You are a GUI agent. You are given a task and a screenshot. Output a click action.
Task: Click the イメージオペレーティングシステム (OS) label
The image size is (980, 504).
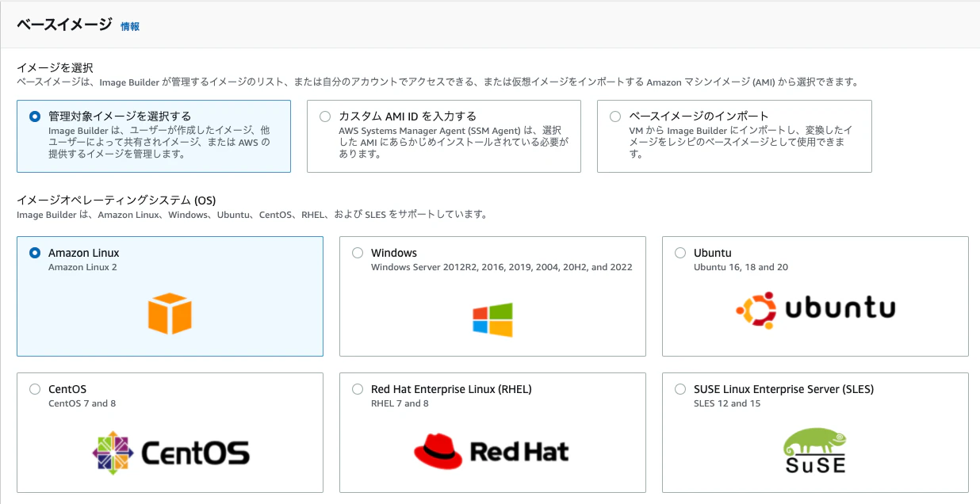(117, 200)
